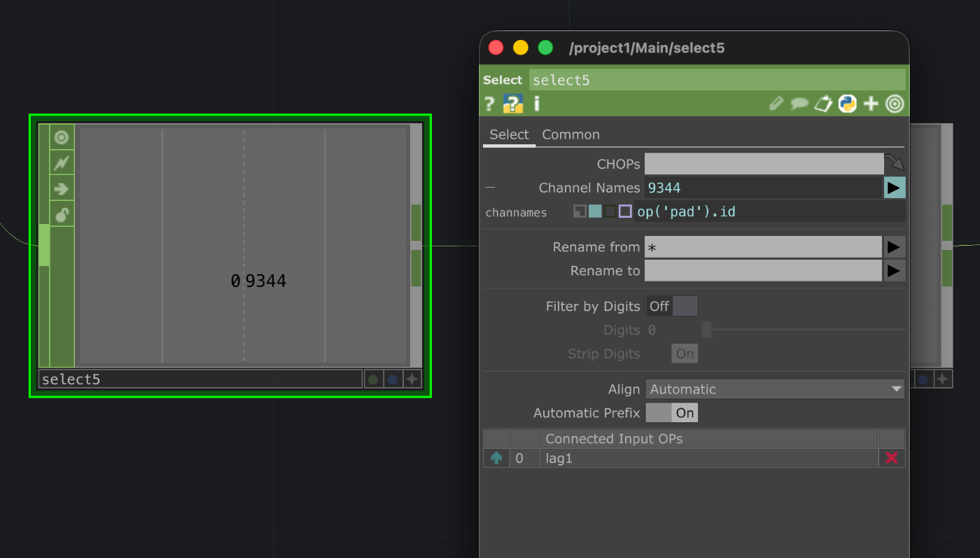Screen dimensions: 980x558
Task: Click the select5 name label on node
Action: point(200,379)
